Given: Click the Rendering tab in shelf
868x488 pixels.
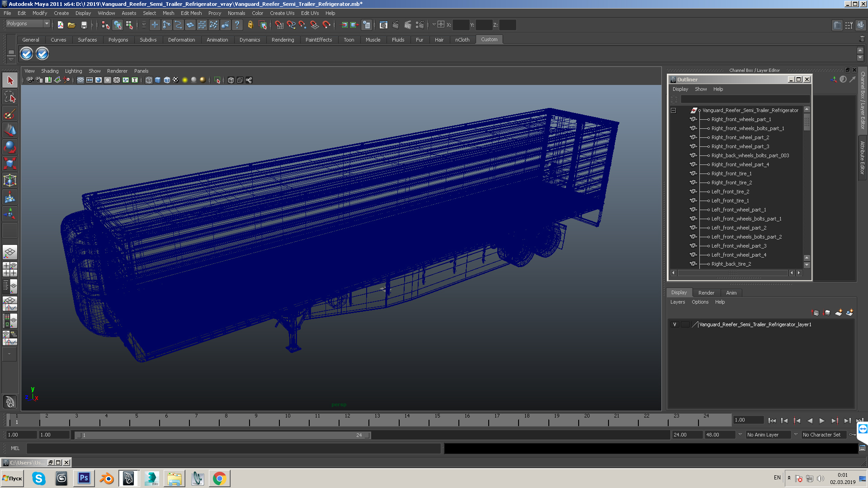Looking at the screenshot, I should tap(283, 39).
